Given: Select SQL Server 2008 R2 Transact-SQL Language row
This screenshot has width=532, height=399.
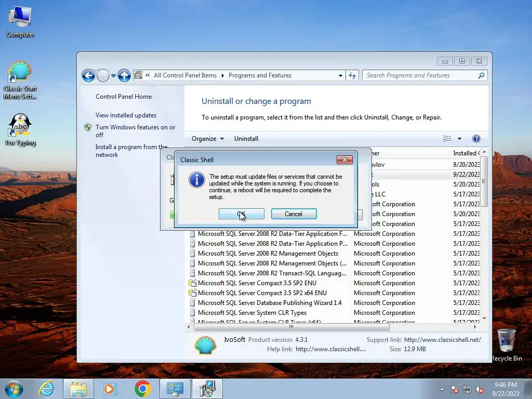Looking at the screenshot, I should click(x=334, y=273).
